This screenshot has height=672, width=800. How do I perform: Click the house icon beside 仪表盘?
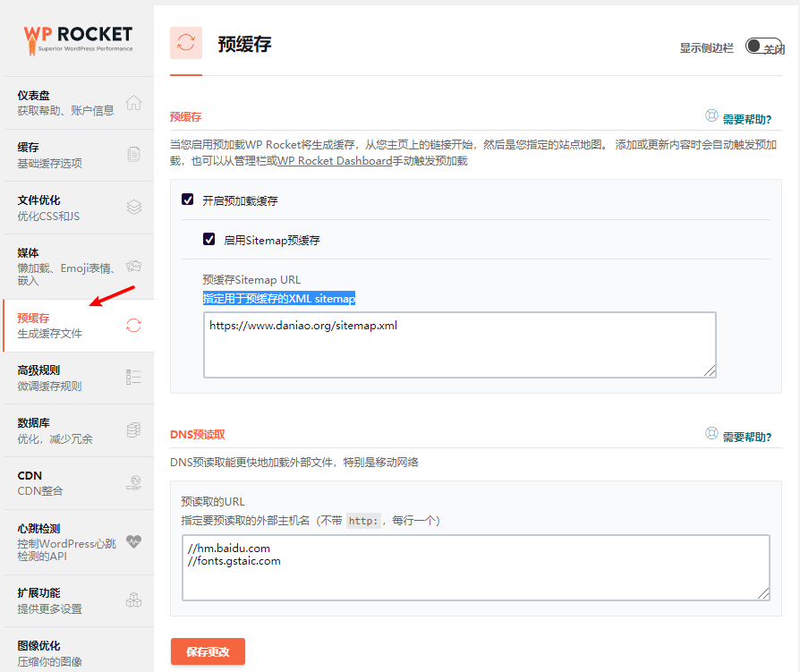133,103
